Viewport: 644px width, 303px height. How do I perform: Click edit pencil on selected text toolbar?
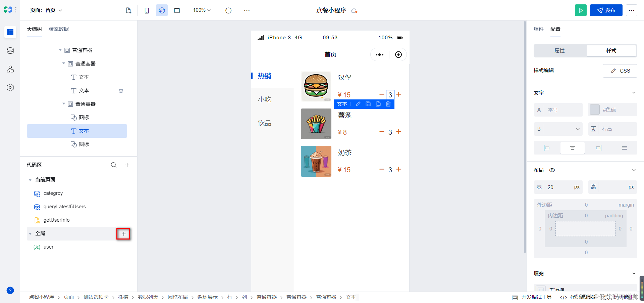tap(358, 104)
